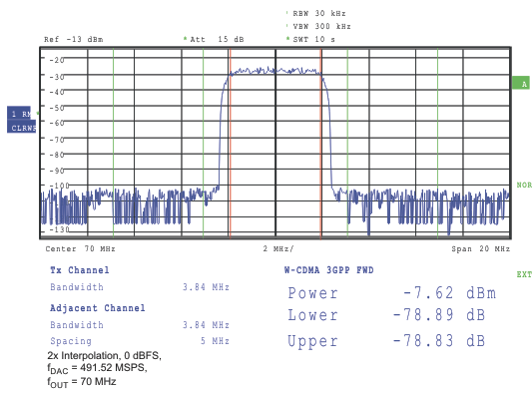
Task: Click the '-100' y-axis scale label
Action: coord(59,186)
